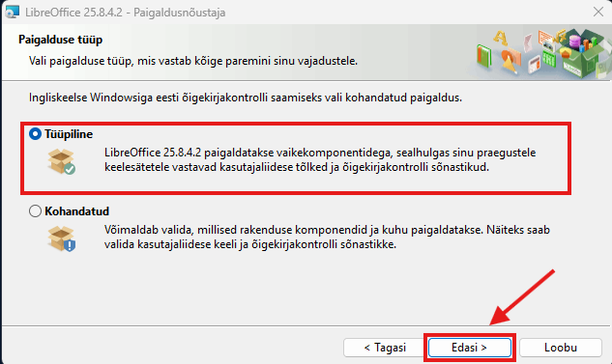Click the Kohandatud package icon with shield
Screen dimensions: 612x364
coord(62,238)
